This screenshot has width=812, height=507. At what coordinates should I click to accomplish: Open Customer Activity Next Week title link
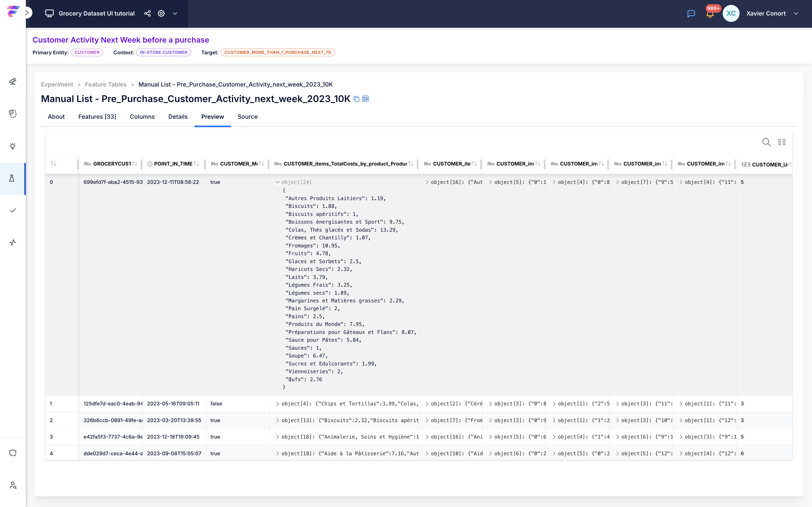click(x=121, y=40)
